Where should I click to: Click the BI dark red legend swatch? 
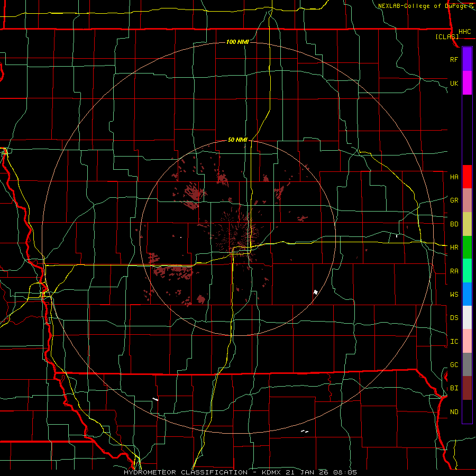(467, 388)
